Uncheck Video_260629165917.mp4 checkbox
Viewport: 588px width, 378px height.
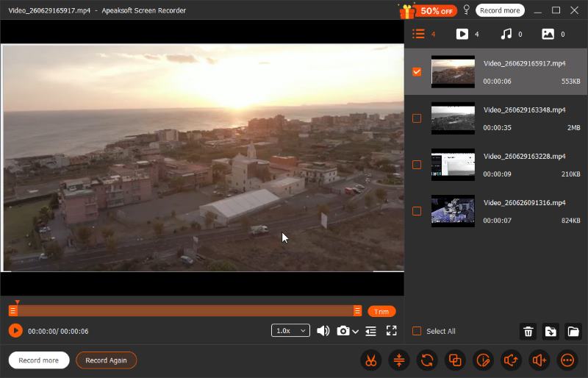pos(417,71)
